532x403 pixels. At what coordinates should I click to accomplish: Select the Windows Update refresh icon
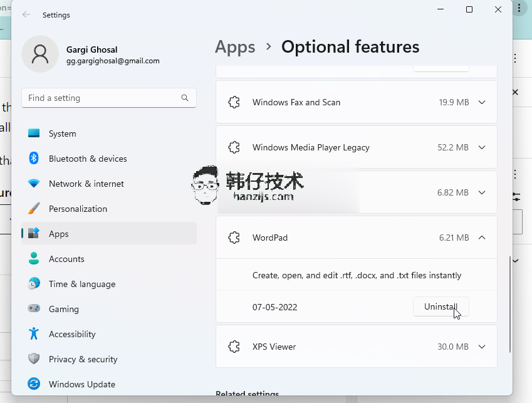34,384
